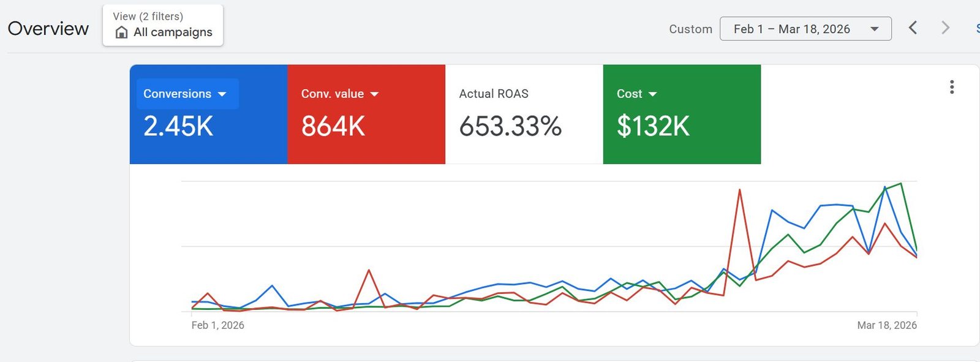980x362 pixels.
Task: Click the Overview page heading
Action: (48, 29)
